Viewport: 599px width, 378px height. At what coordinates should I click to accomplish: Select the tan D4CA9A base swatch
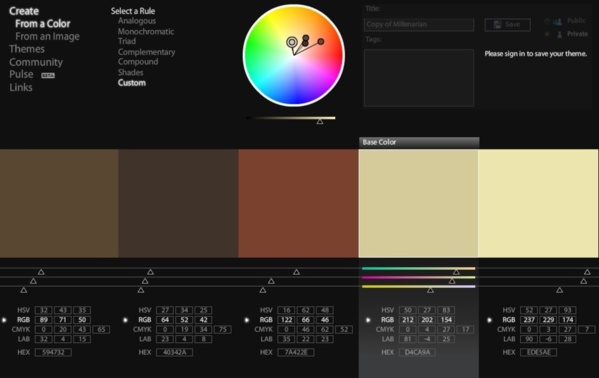[x=418, y=203]
